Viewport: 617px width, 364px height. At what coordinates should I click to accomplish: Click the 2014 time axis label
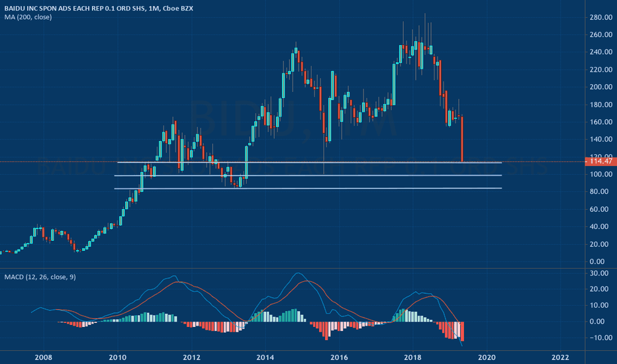tap(265, 357)
